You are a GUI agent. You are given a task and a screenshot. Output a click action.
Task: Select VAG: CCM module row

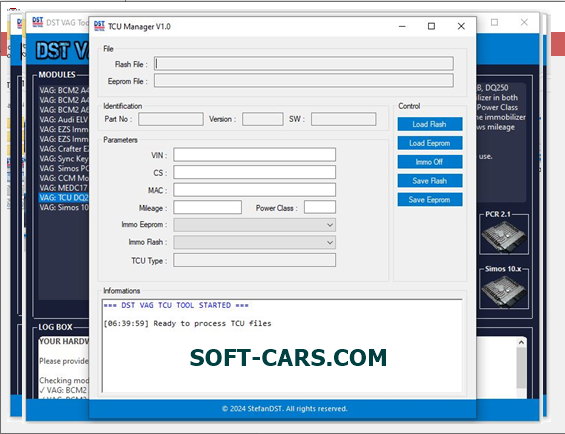[x=64, y=178]
